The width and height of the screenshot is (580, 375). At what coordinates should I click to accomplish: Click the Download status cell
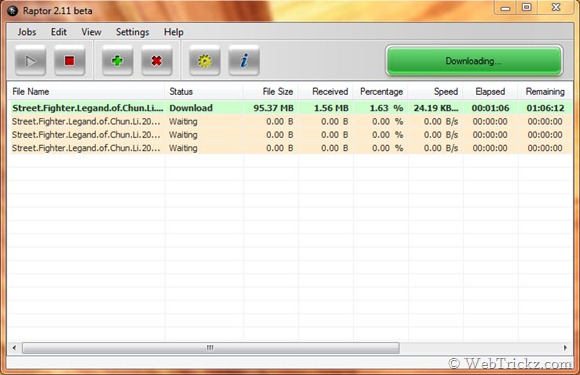(x=191, y=108)
